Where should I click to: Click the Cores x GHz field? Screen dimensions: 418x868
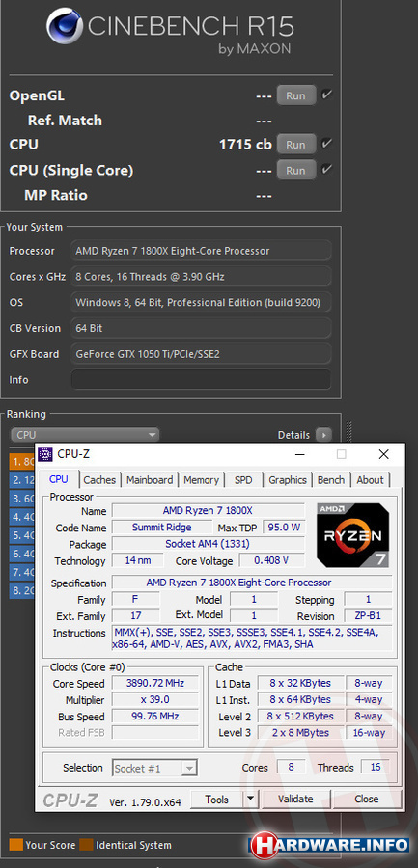(201, 276)
